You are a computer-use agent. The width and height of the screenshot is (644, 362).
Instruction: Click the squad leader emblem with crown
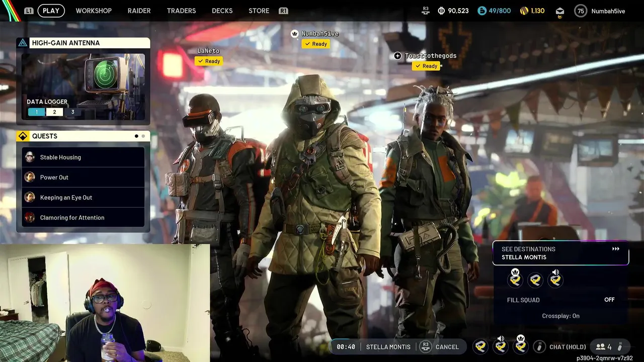(x=515, y=279)
